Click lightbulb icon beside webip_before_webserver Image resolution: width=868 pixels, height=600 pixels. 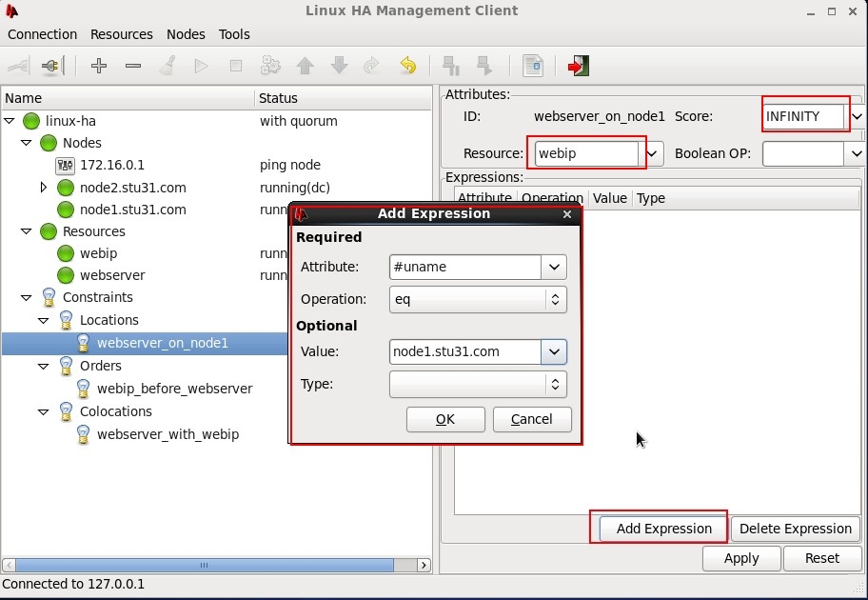(x=83, y=389)
